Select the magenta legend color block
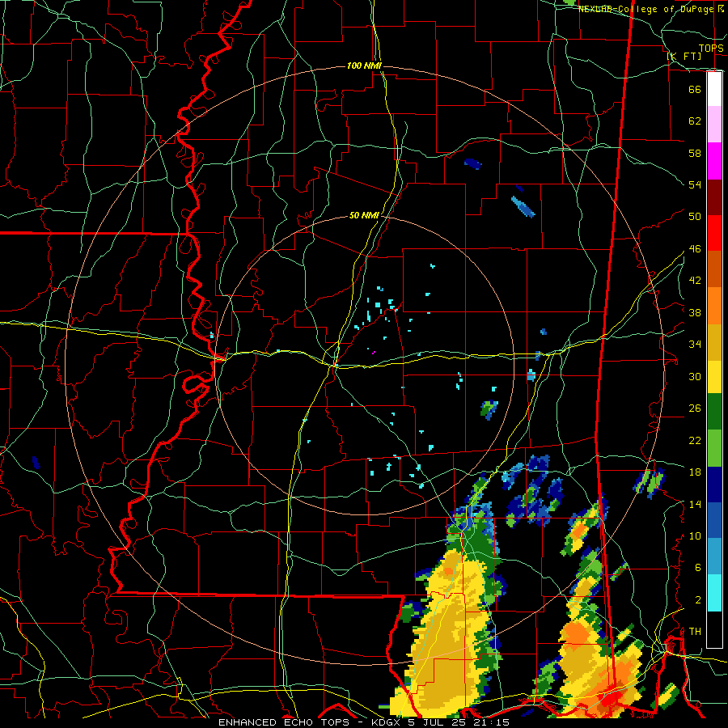The height and width of the screenshot is (728, 728). click(714, 161)
